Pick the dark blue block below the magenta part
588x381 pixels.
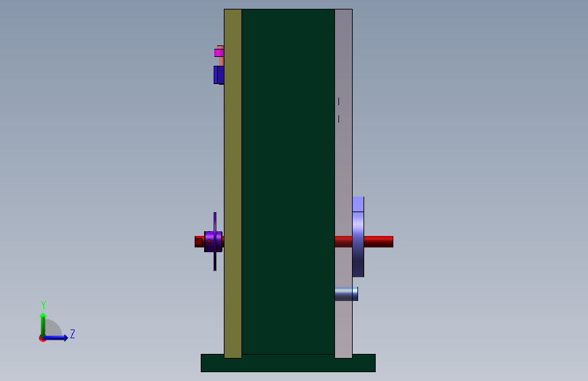pos(218,75)
